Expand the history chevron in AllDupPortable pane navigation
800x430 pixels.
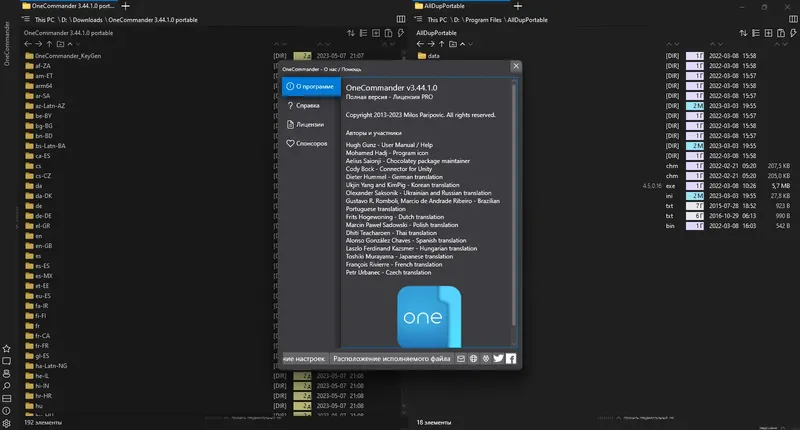pyautogui.click(x=470, y=44)
